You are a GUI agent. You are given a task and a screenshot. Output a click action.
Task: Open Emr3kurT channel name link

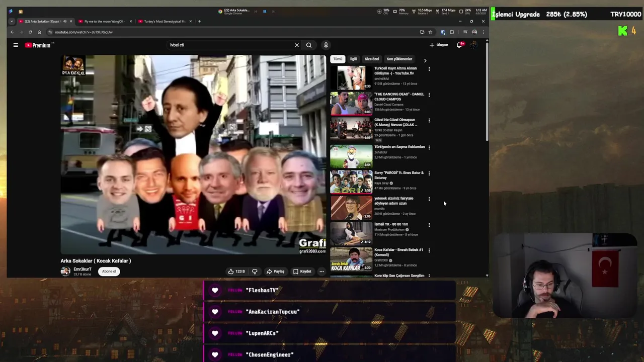point(83,269)
